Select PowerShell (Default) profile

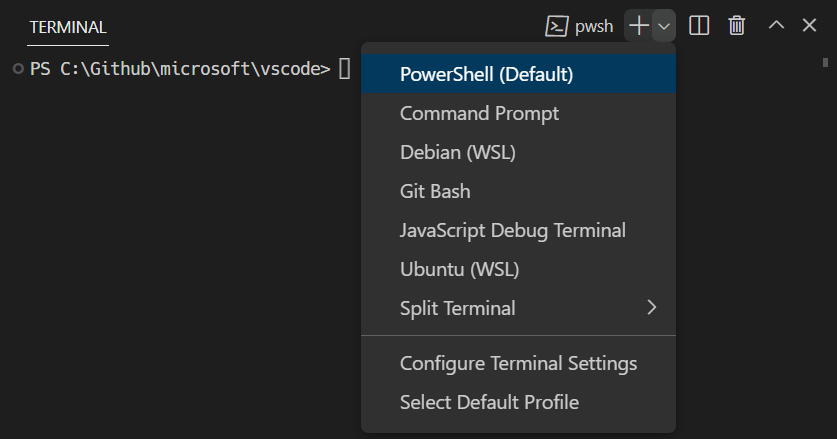click(486, 74)
